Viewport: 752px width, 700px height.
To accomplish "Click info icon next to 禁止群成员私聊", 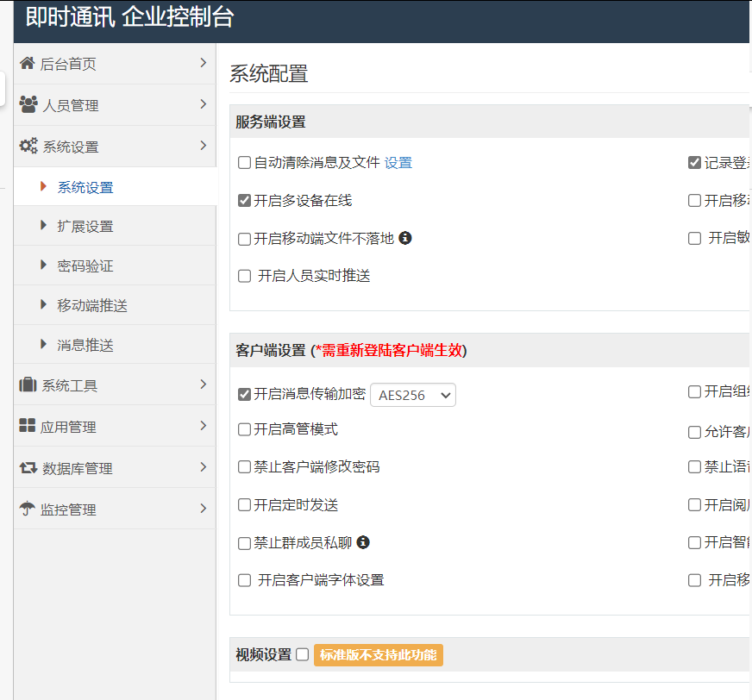I will [363, 542].
